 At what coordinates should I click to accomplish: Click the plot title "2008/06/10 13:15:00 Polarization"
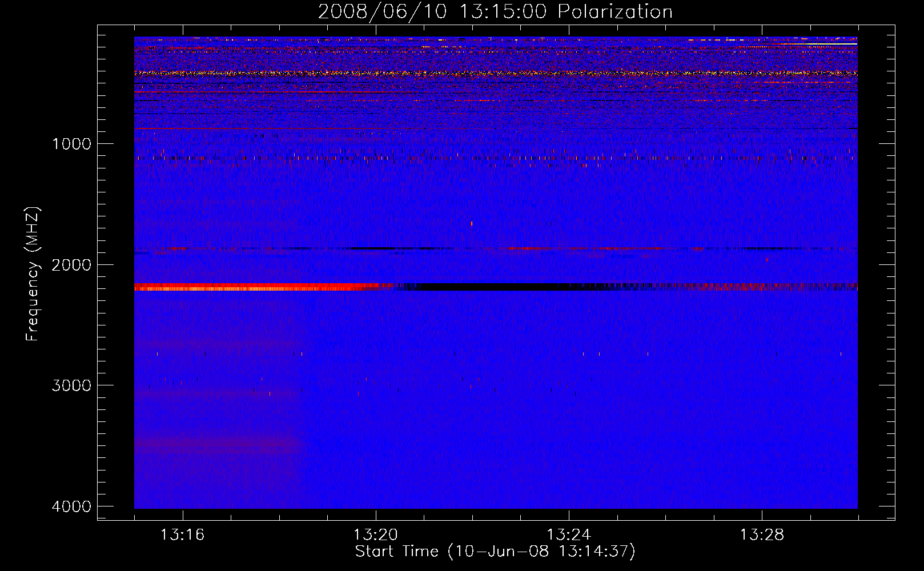pos(495,11)
